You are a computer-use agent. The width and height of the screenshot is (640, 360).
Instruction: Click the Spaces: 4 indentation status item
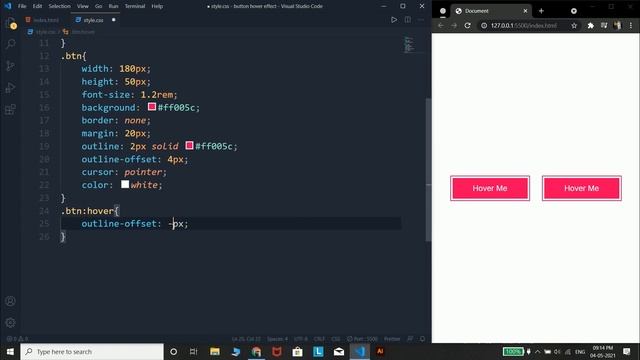[277, 339]
